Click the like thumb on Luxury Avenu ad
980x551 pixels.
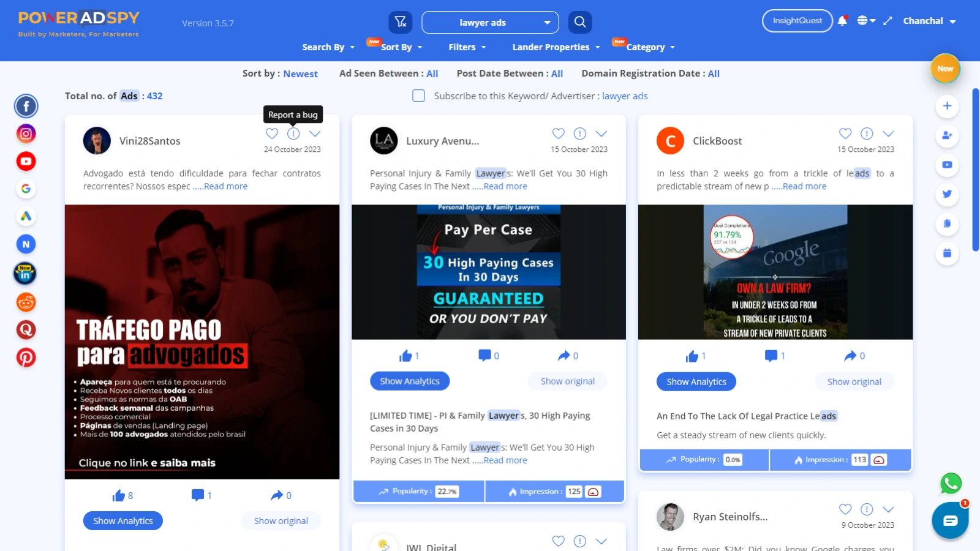pyautogui.click(x=405, y=356)
